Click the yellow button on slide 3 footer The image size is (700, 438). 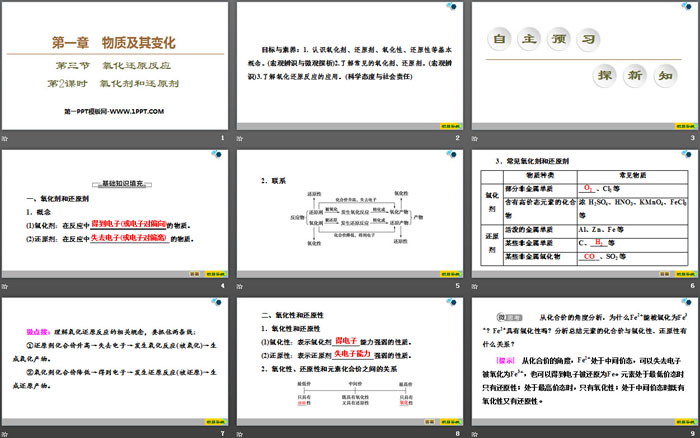point(685,126)
